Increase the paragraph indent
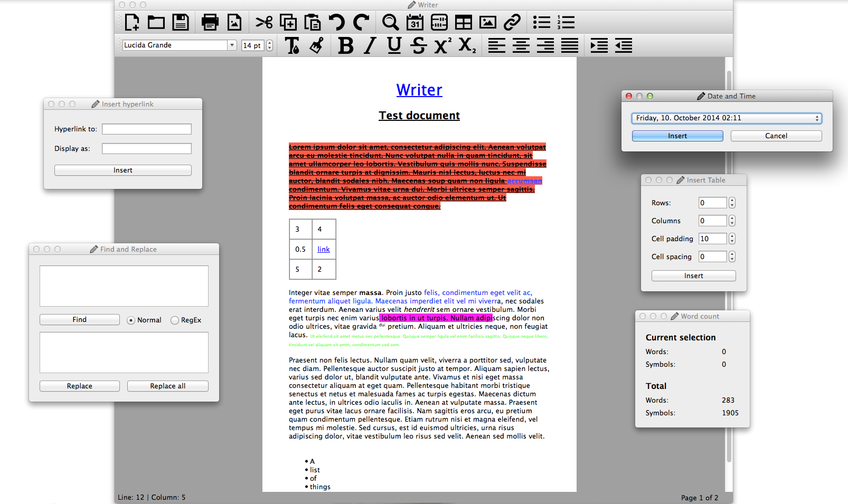This screenshot has width=848, height=504. (x=599, y=45)
